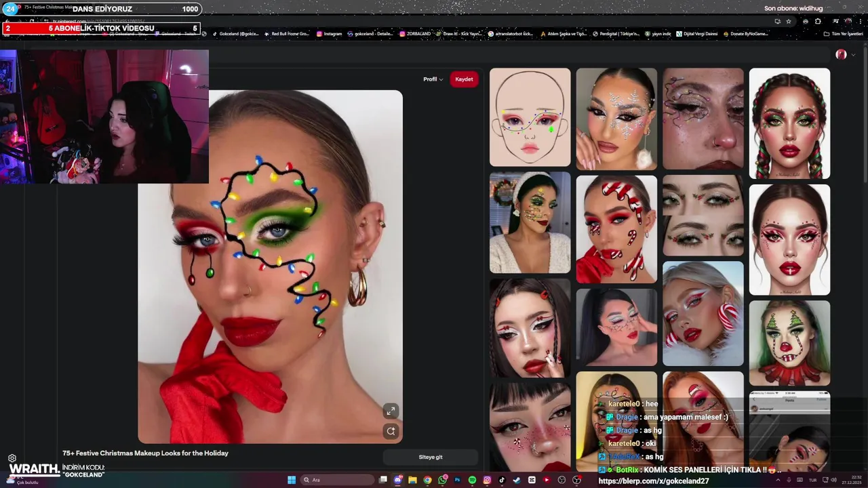The height and width of the screenshot is (488, 868).
Task: Click the TUR keyboard language indicator
Action: pos(812,480)
